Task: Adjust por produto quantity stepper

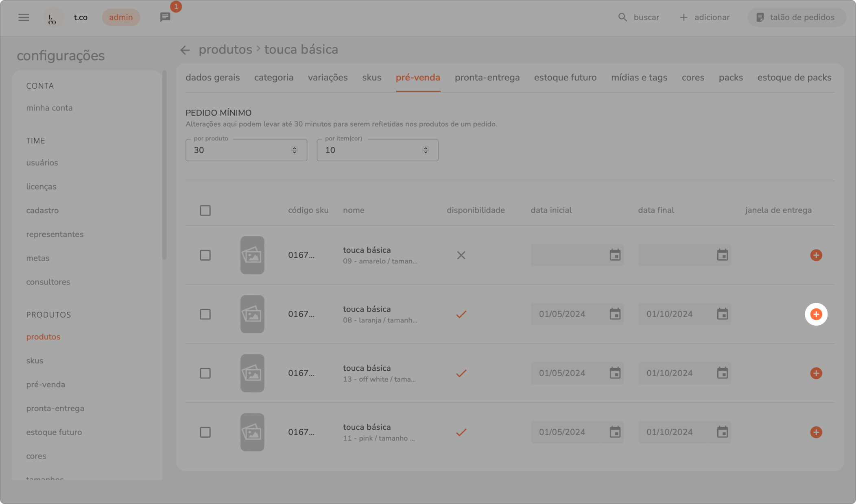Action: 294,150
